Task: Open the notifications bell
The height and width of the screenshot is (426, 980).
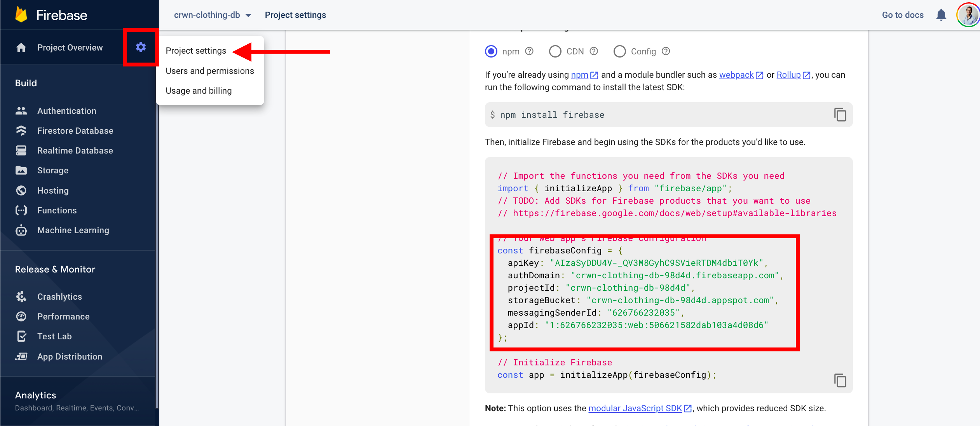Action: click(941, 15)
